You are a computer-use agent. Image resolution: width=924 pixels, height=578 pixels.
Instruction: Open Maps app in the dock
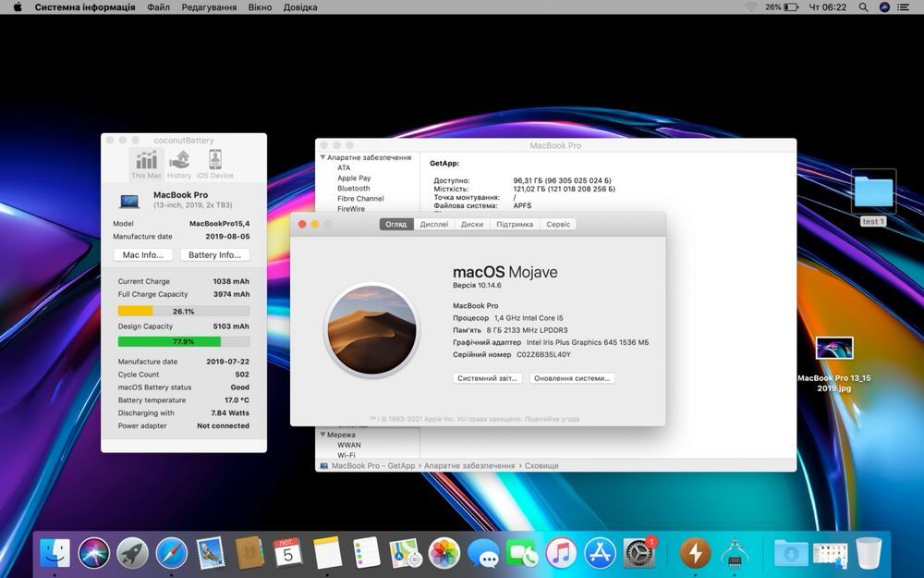pyautogui.click(x=405, y=553)
